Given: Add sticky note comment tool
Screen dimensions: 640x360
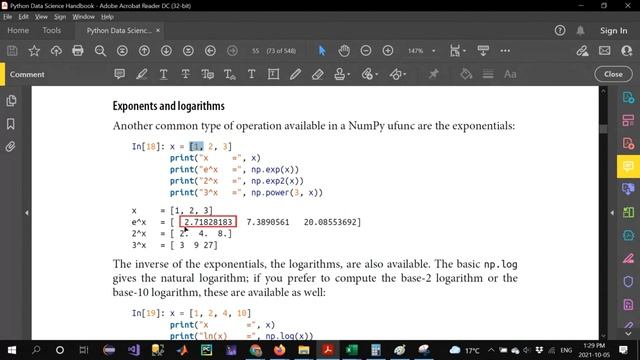Looking at the screenshot, I should pos(120,74).
